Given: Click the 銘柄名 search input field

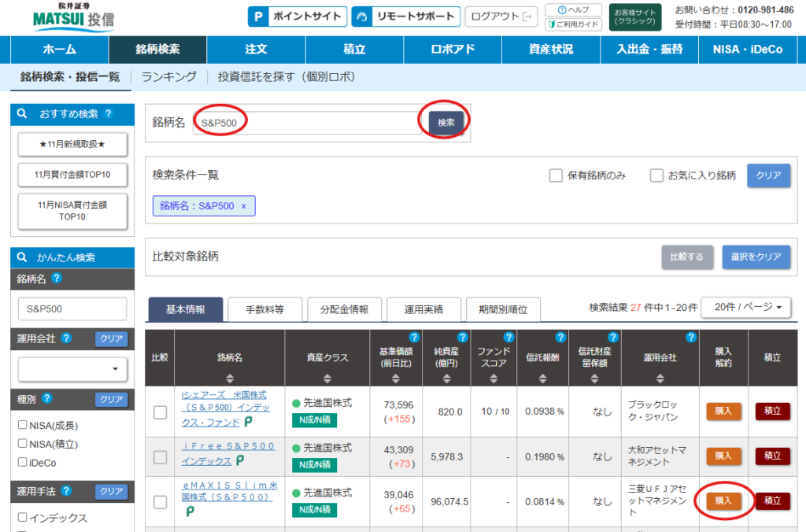Looking at the screenshot, I should coord(307,123).
